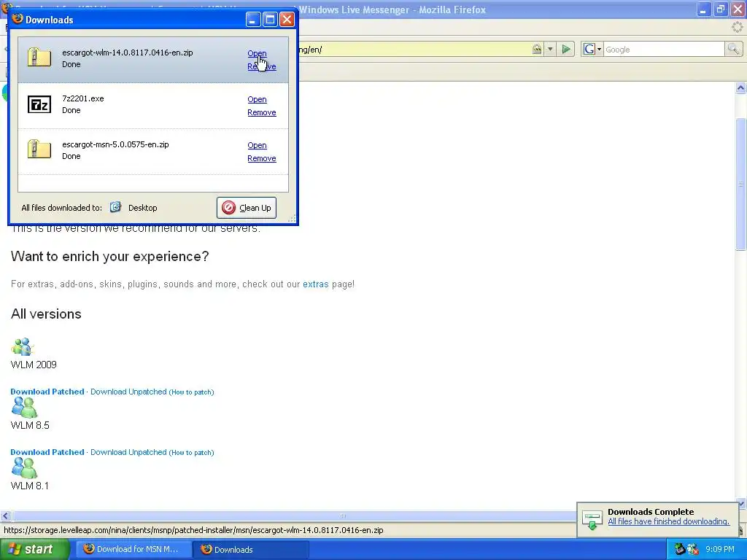
Task: Click the WLM 8.5 buddies icon
Action: pos(24,408)
